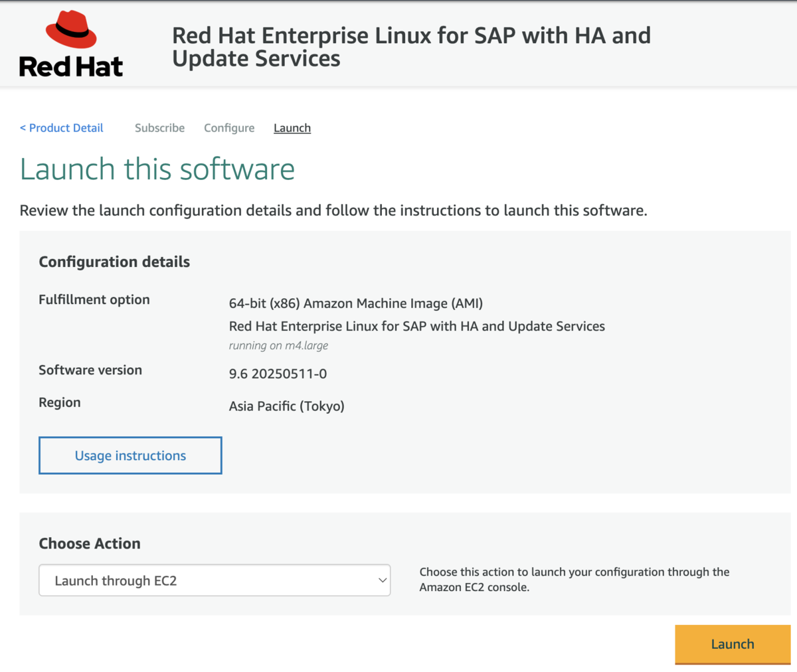This screenshot has width=797, height=672.
Task: Click the 'Configuration details' heading
Action: 114,262
